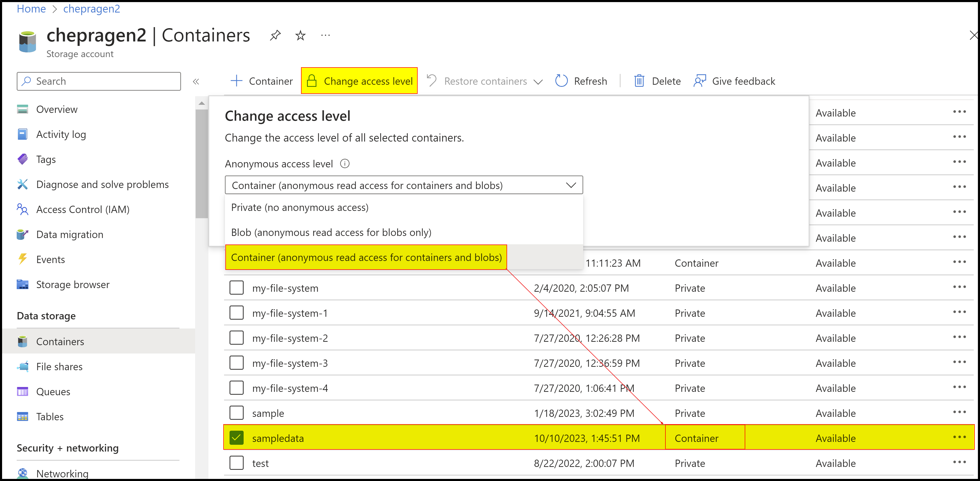Navigate to Home via breadcrumb
The width and height of the screenshot is (980, 481).
tap(31, 8)
